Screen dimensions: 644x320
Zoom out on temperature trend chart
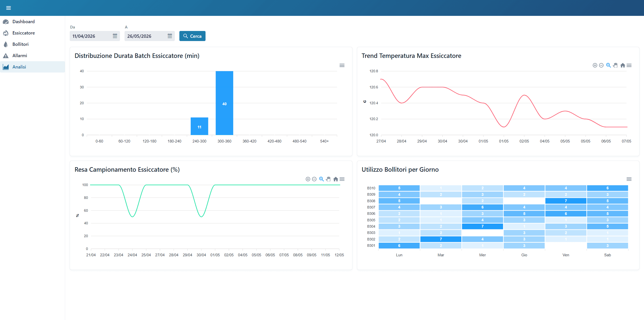[601, 65]
